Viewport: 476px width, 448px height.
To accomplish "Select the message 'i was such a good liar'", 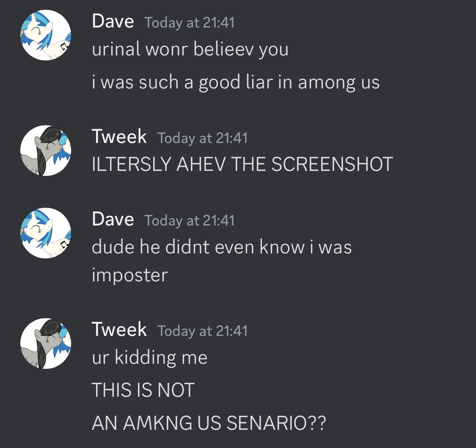I will click(x=236, y=82).
